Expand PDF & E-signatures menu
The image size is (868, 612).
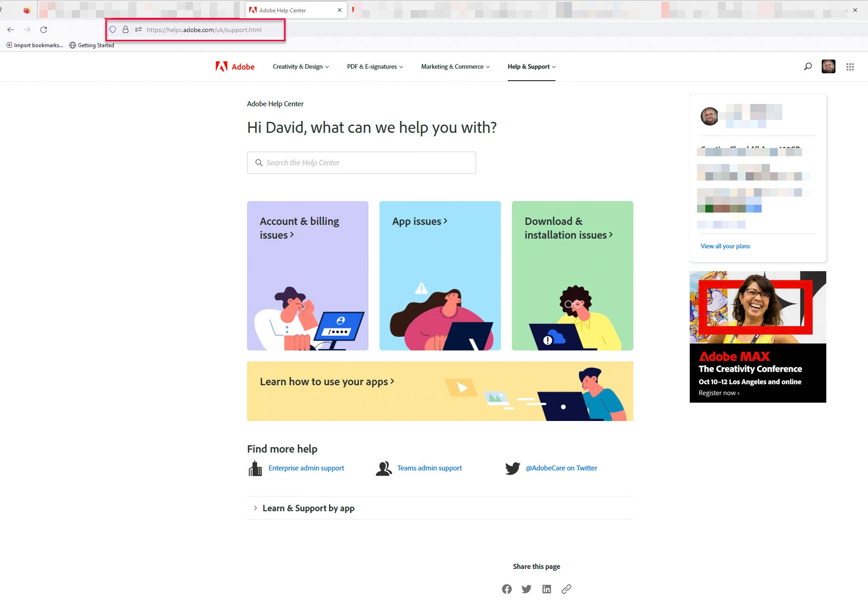pos(375,67)
